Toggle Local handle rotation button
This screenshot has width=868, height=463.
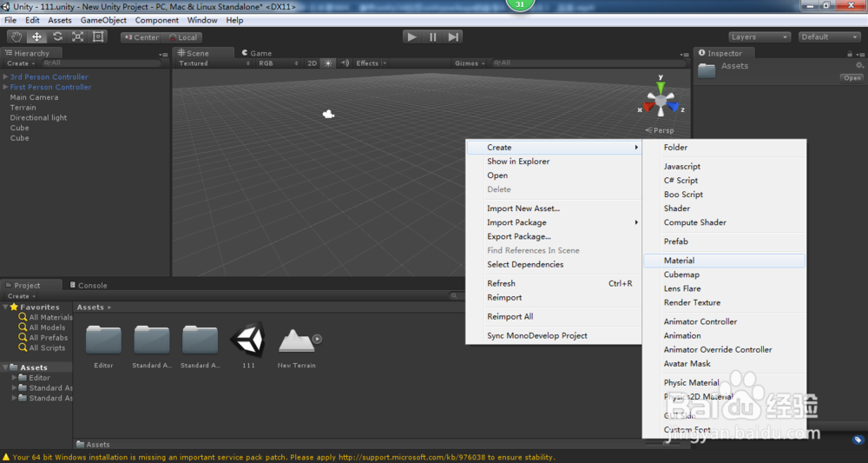[x=182, y=37]
